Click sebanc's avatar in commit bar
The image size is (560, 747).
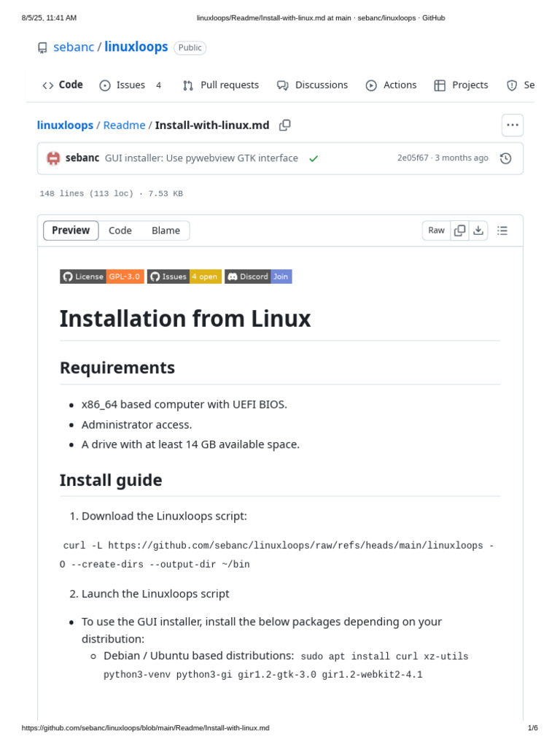[53, 158]
